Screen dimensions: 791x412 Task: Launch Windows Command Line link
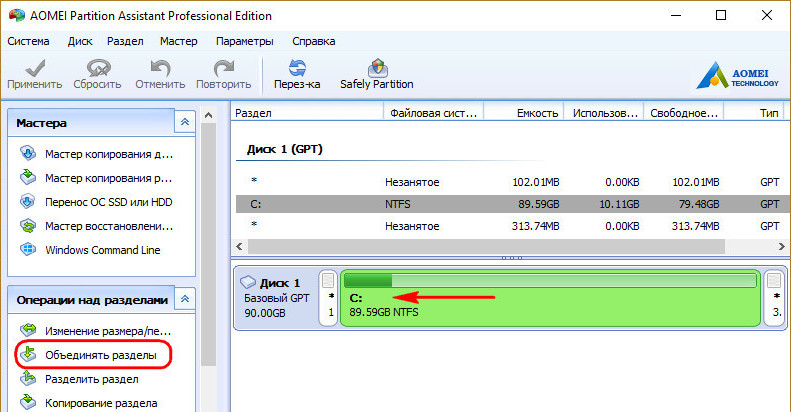(102, 250)
